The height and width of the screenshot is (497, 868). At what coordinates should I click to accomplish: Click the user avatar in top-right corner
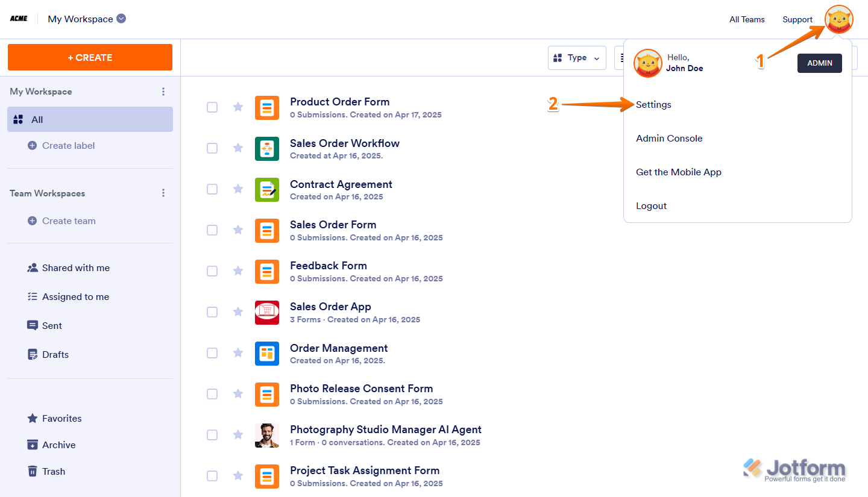click(x=838, y=19)
